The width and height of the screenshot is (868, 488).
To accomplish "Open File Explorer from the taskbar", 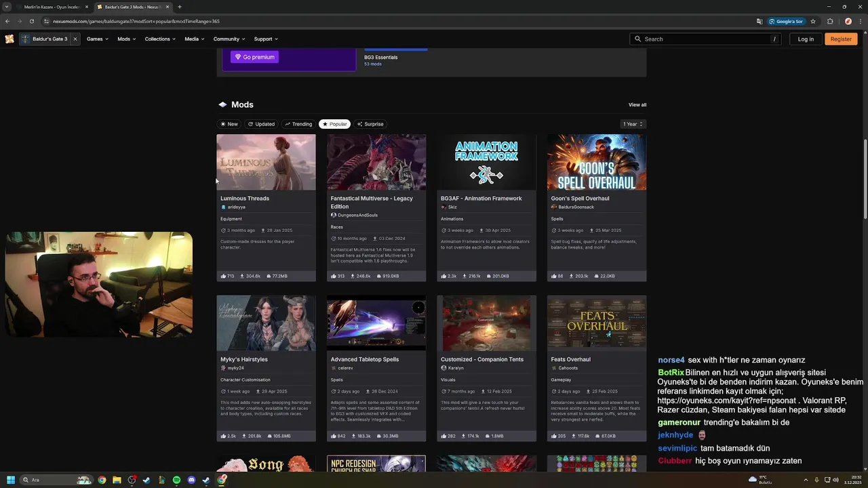I will [117, 480].
